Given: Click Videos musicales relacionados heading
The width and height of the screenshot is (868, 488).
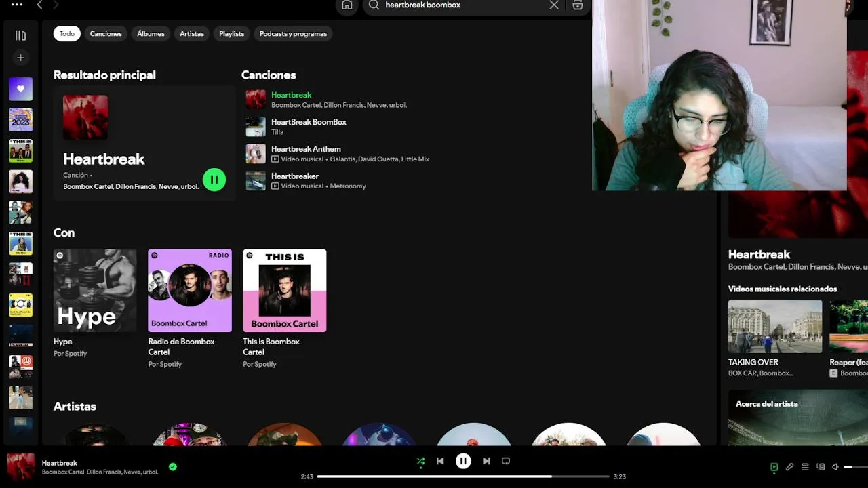Looking at the screenshot, I should click(x=783, y=289).
